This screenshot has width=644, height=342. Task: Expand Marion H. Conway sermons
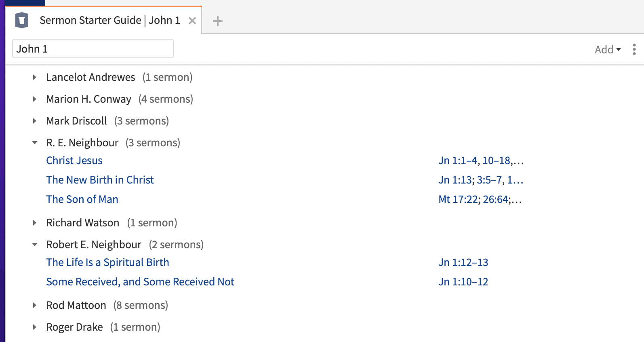[35, 99]
